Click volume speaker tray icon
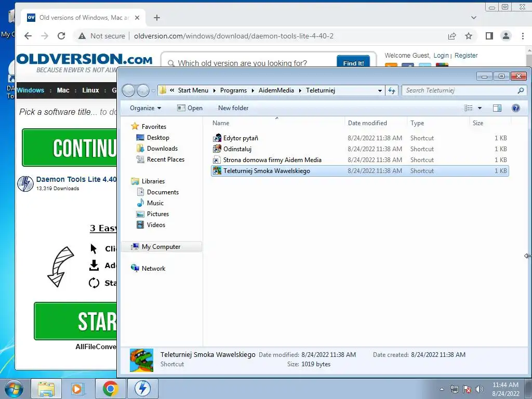Image resolution: width=532 pixels, height=399 pixels. (x=480, y=389)
